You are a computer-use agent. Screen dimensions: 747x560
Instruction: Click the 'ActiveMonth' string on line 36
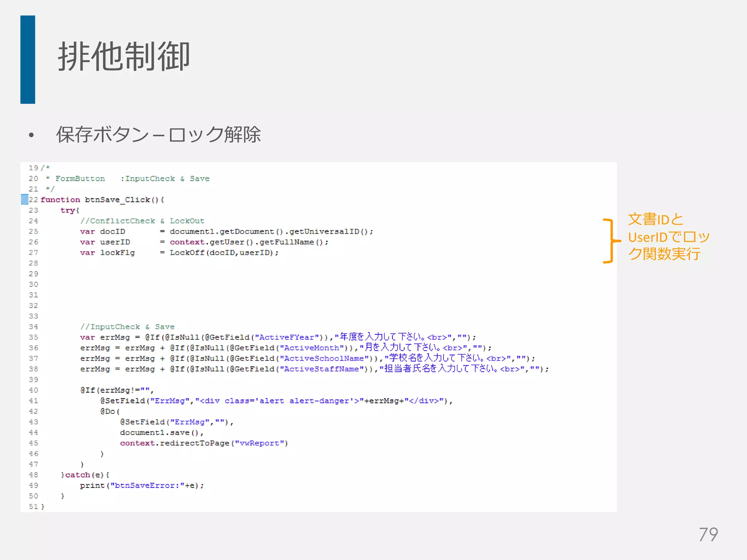tap(311, 348)
